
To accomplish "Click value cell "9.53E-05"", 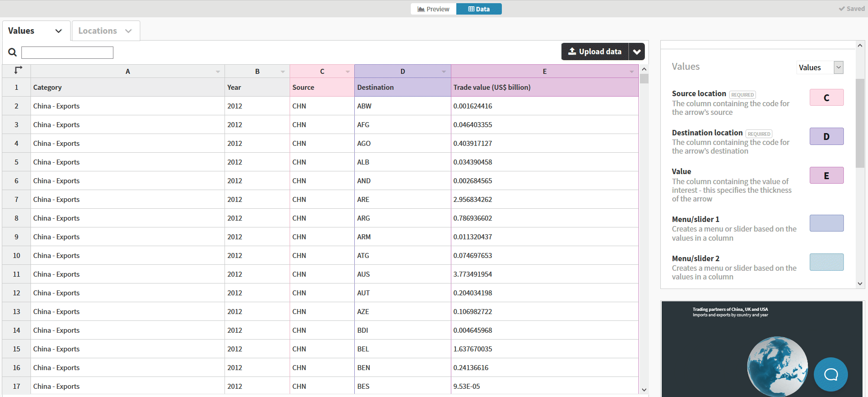I will [545, 386].
